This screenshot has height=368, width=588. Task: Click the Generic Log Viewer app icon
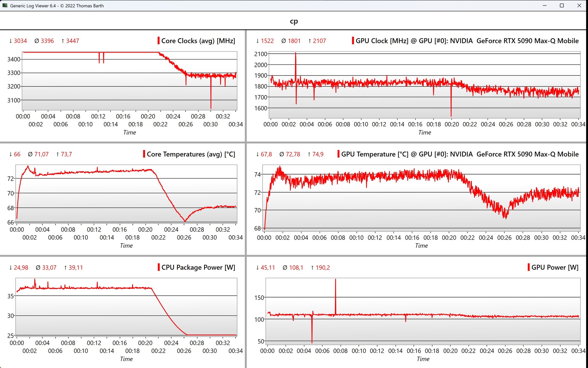tap(5, 6)
